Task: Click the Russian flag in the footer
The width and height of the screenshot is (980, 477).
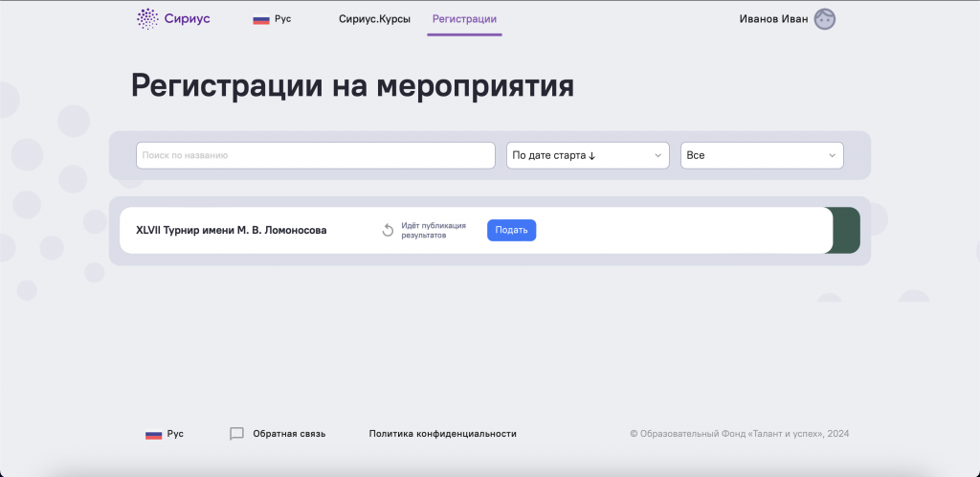Action: click(x=153, y=434)
